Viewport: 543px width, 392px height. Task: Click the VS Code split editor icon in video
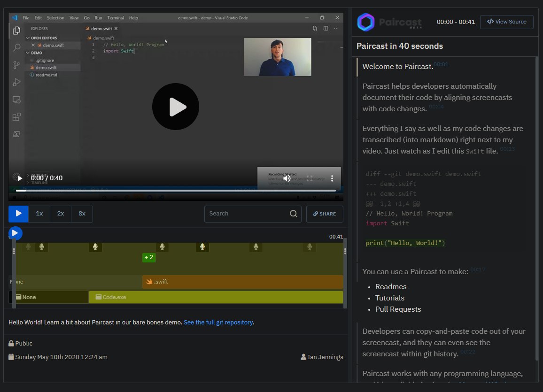click(326, 28)
